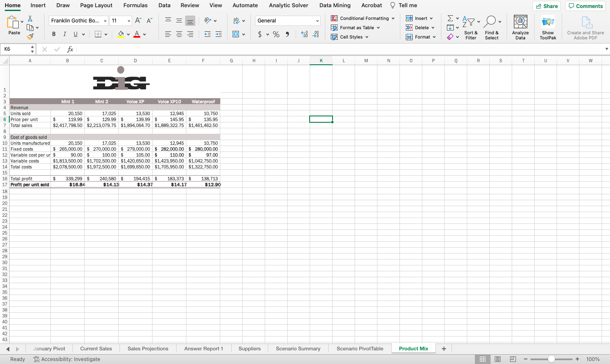610x364 pixels.
Task: Open the General number format dropdown
Action: [288, 20]
